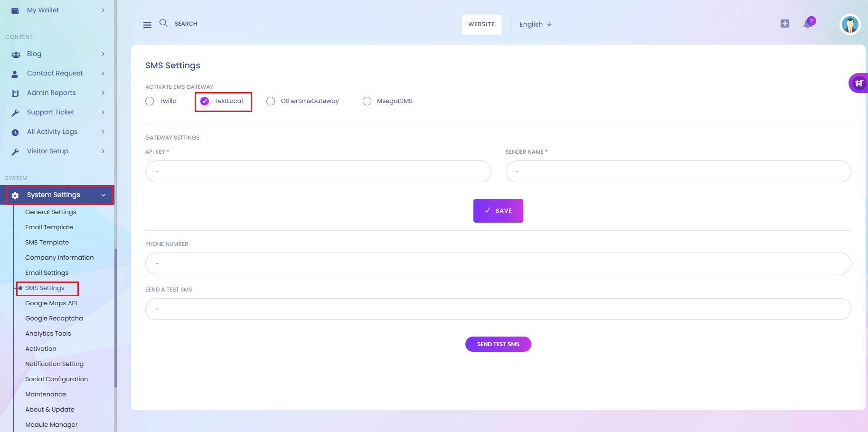Open SMS Settings submenu item
Viewport: 868px width, 432px height.
(x=45, y=288)
